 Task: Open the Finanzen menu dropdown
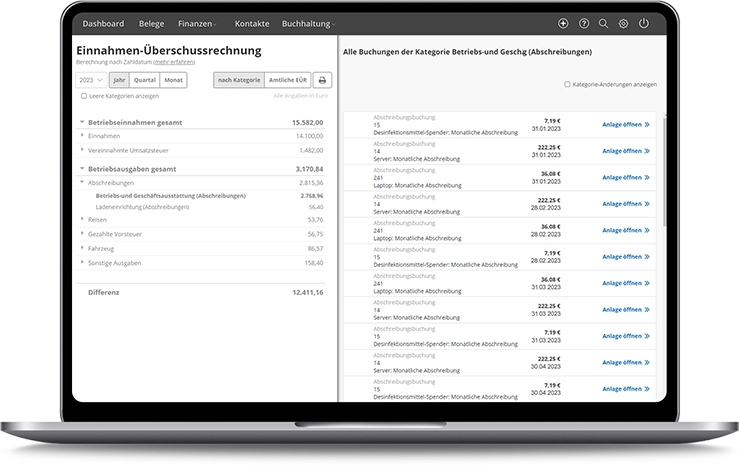[197, 24]
